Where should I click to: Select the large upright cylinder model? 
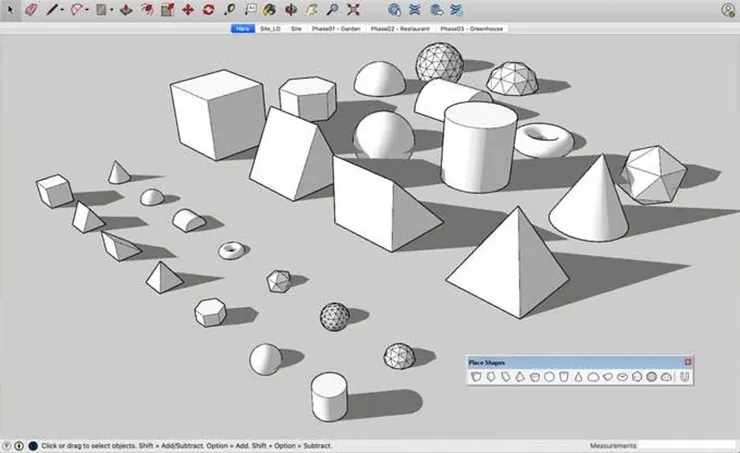pos(479,147)
